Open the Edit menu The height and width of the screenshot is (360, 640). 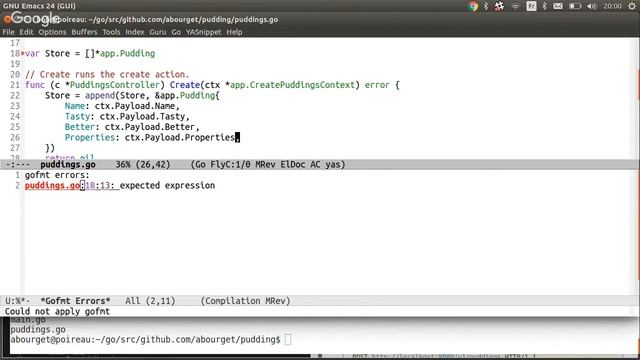26,32
